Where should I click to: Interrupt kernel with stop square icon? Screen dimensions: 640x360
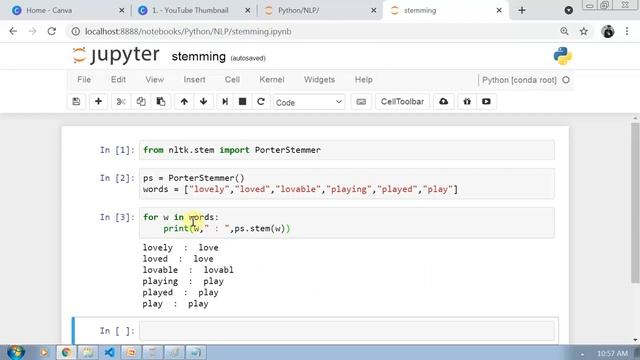(x=242, y=102)
